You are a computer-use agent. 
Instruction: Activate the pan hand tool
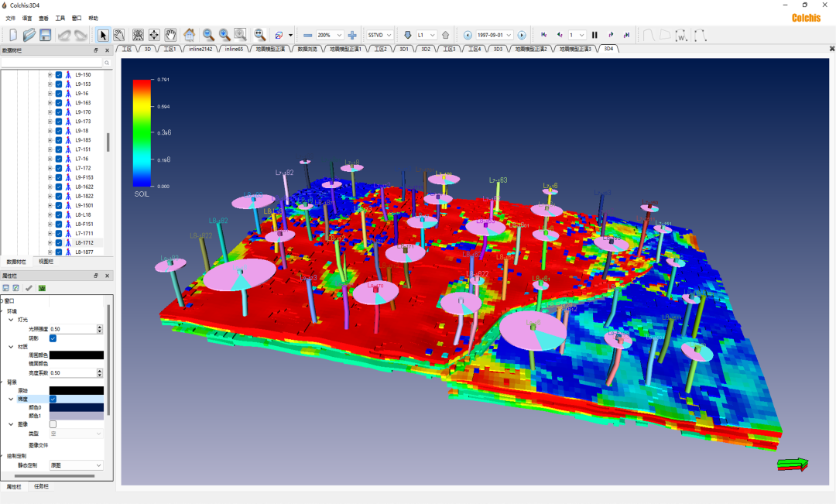[x=170, y=35]
